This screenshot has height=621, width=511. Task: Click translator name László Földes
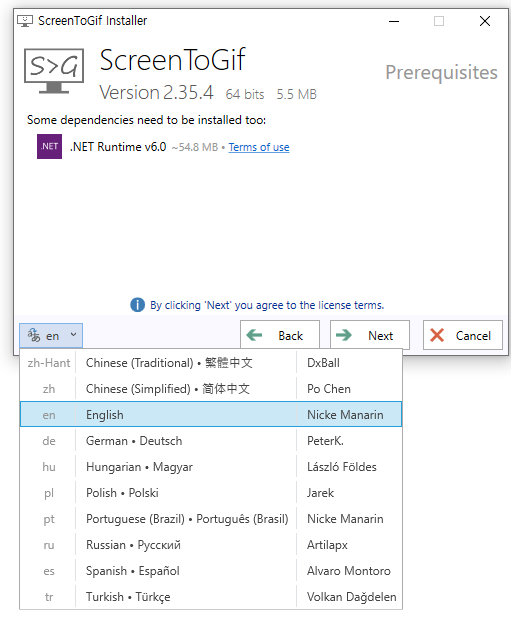[x=341, y=467]
